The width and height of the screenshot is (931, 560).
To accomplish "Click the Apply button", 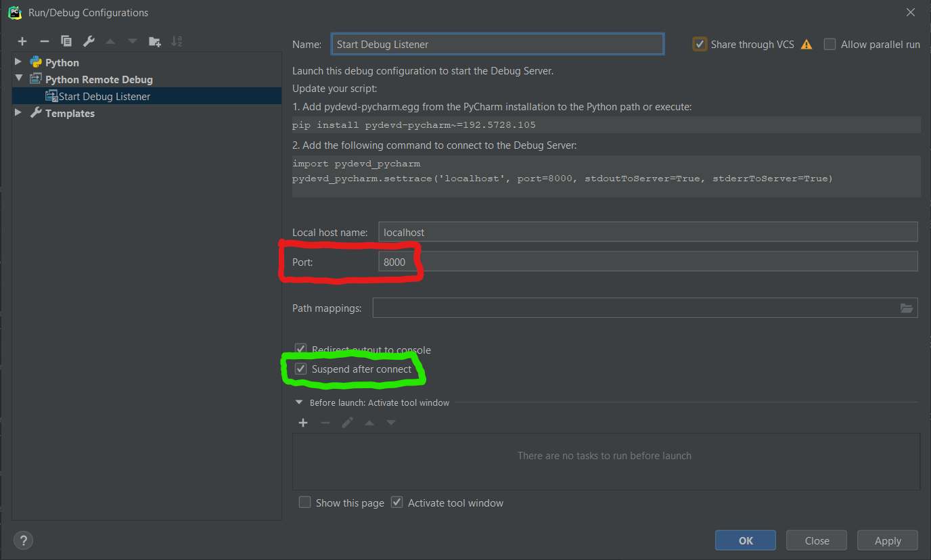I will pos(888,540).
